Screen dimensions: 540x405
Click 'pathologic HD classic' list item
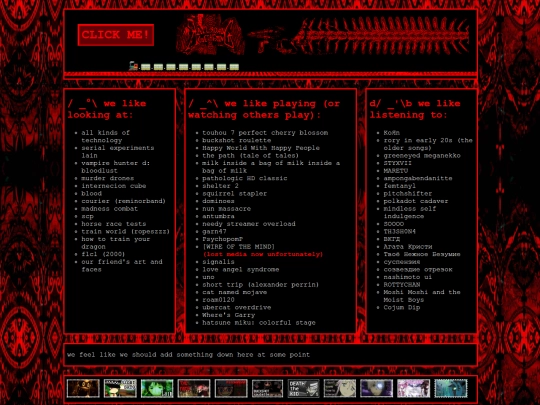(x=245, y=178)
